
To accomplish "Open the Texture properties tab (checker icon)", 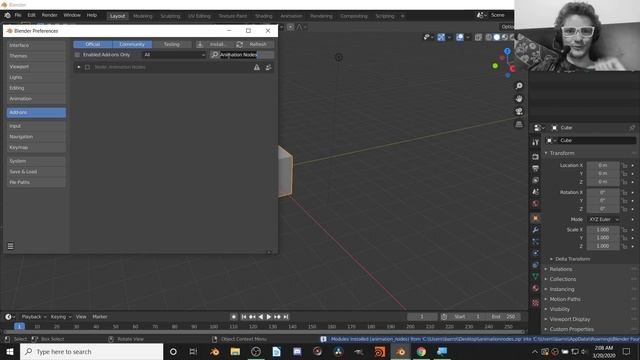I will pyautogui.click(x=536, y=302).
